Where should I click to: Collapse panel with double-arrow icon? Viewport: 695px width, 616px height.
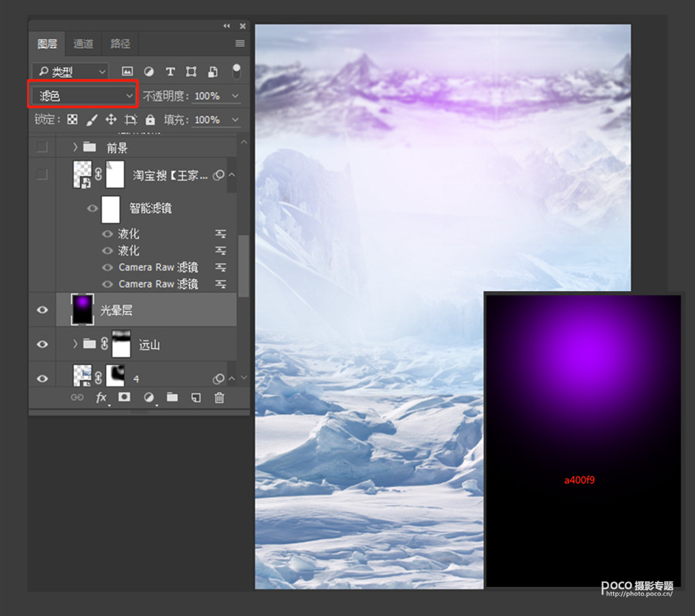click(226, 26)
